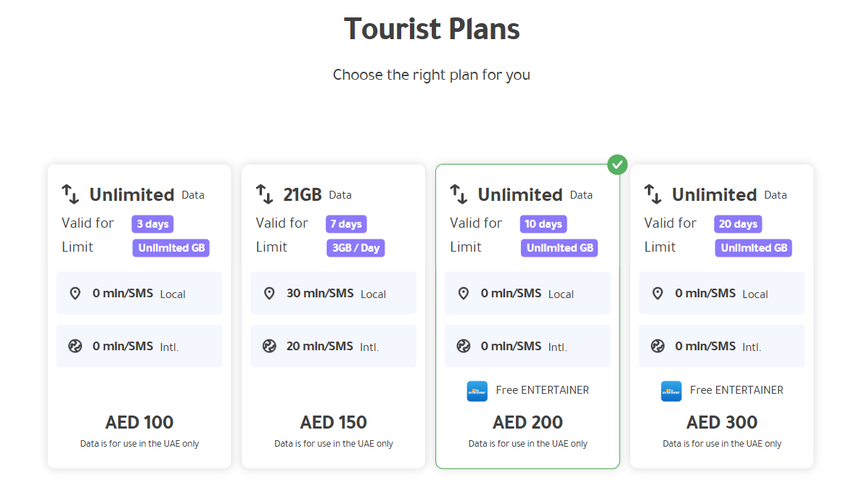Click the 20 days validity badge

(x=738, y=224)
